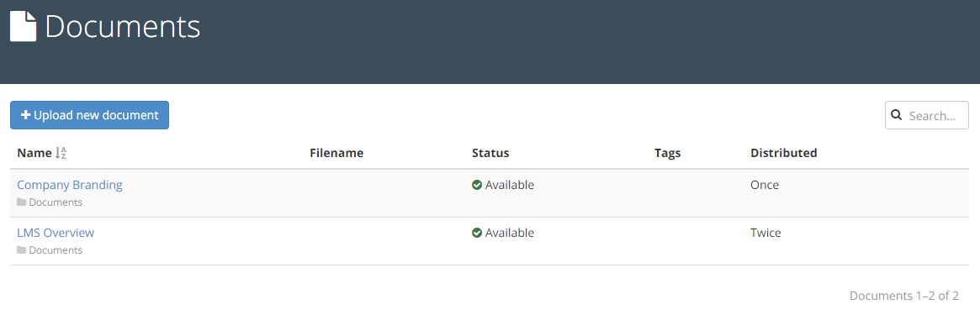The height and width of the screenshot is (315, 980).
Task: Click the green check icon for Company Branding
Action: pyautogui.click(x=477, y=185)
